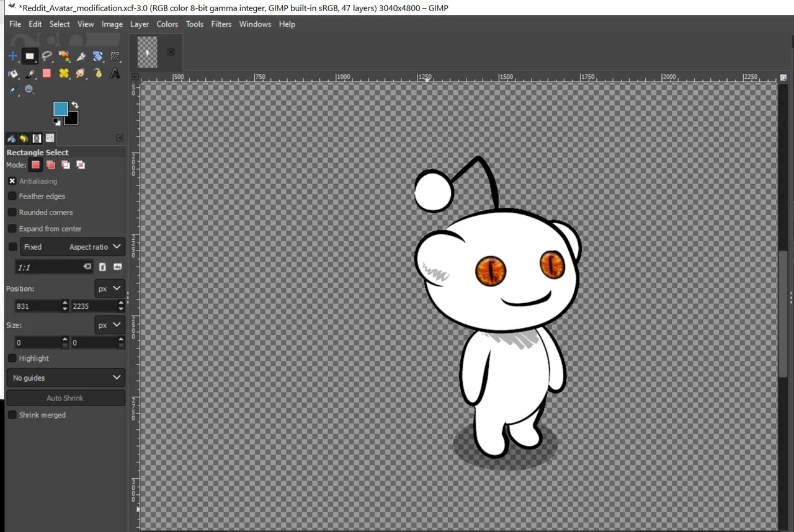
Task: Open the Filters menu
Action: [221, 24]
